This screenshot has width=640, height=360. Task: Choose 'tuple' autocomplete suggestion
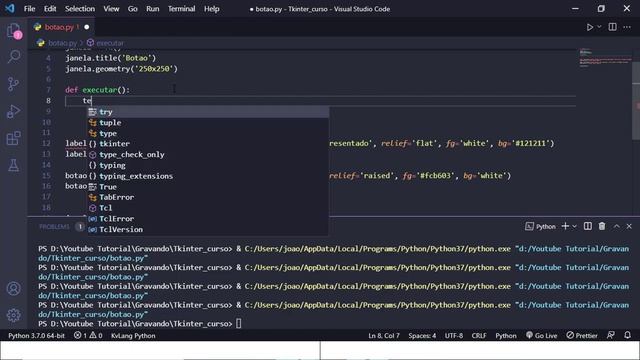point(208,122)
